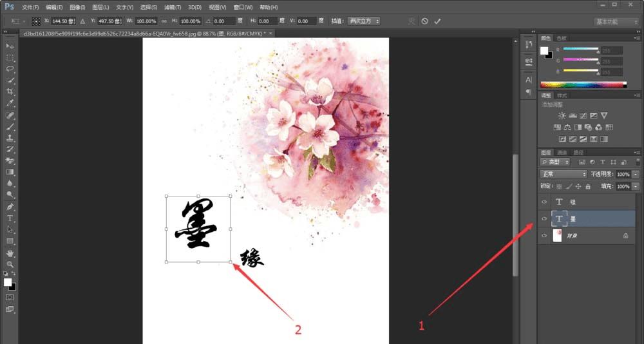Open the 窗口(W) menu
The height and width of the screenshot is (344, 644).
(243, 7)
